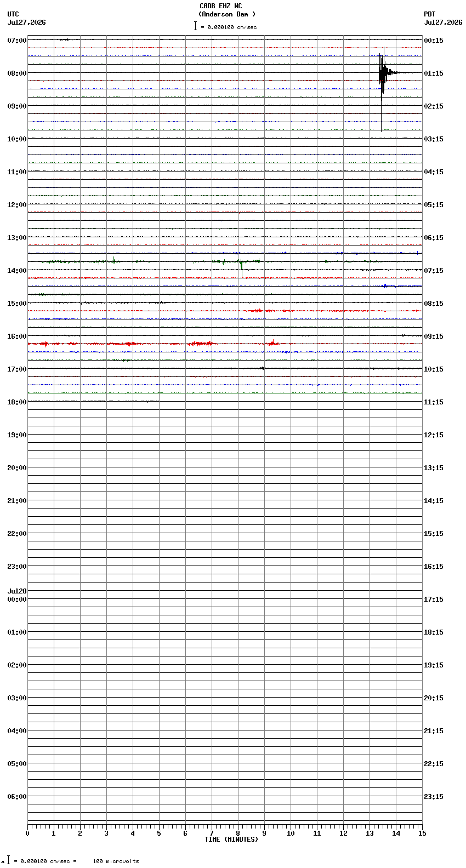Click the '02:00' UTC row label
The image size is (466, 868).
(17, 665)
